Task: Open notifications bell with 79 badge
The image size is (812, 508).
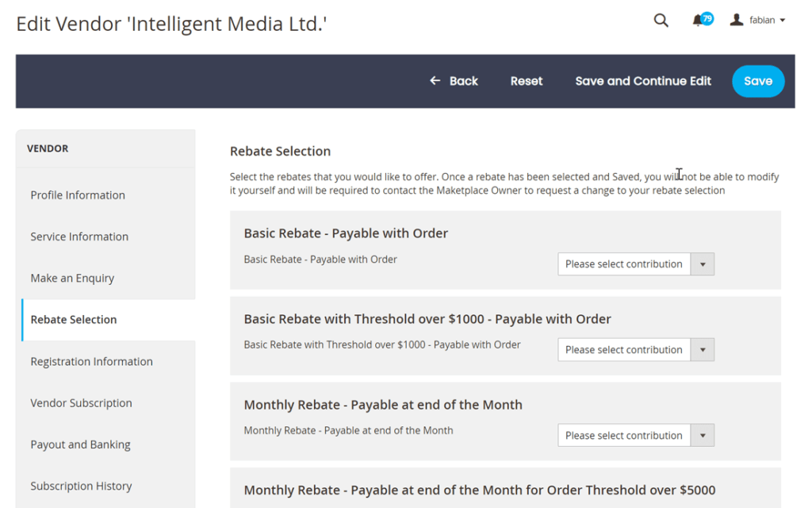Action: pyautogui.click(x=703, y=20)
